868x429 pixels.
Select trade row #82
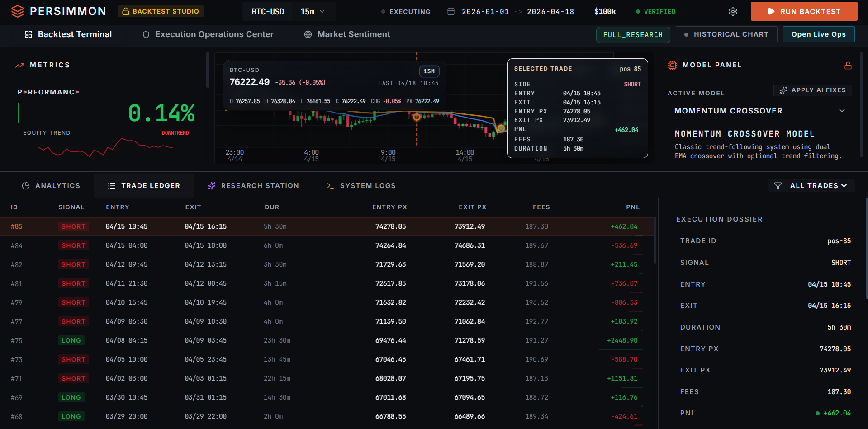click(x=327, y=264)
